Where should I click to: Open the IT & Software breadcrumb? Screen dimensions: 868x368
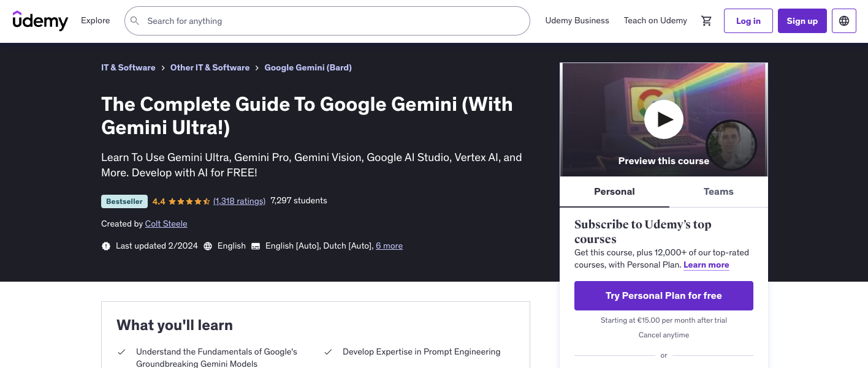pyautogui.click(x=128, y=67)
